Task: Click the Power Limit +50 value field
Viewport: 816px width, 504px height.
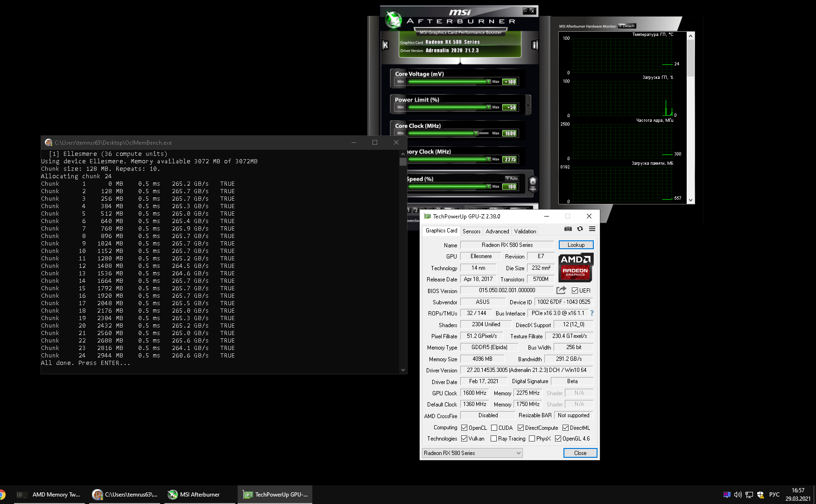Action: 510,107
